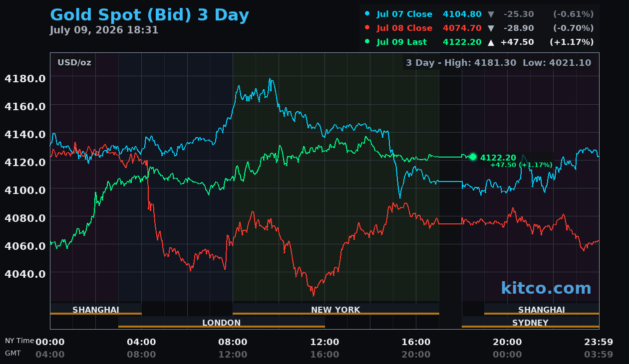Click the blue Jul 07 legend dot
The width and height of the screenshot is (629, 364).
(367, 14)
